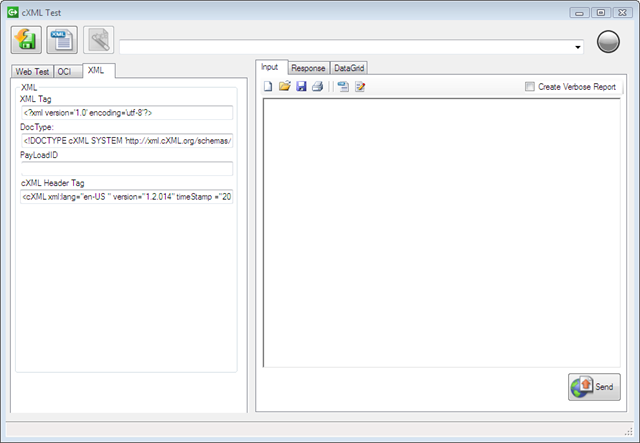Open the DataGrid tab
The height and width of the screenshot is (443, 640).
(349, 68)
